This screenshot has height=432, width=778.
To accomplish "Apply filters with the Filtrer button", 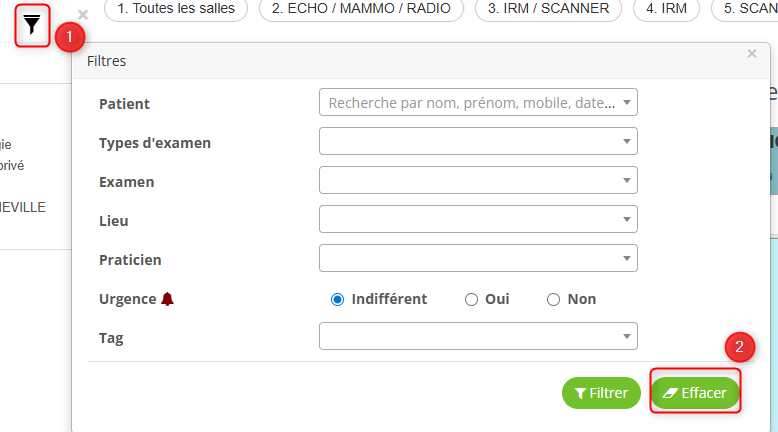I will pyautogui.click(x=600, y=393).
